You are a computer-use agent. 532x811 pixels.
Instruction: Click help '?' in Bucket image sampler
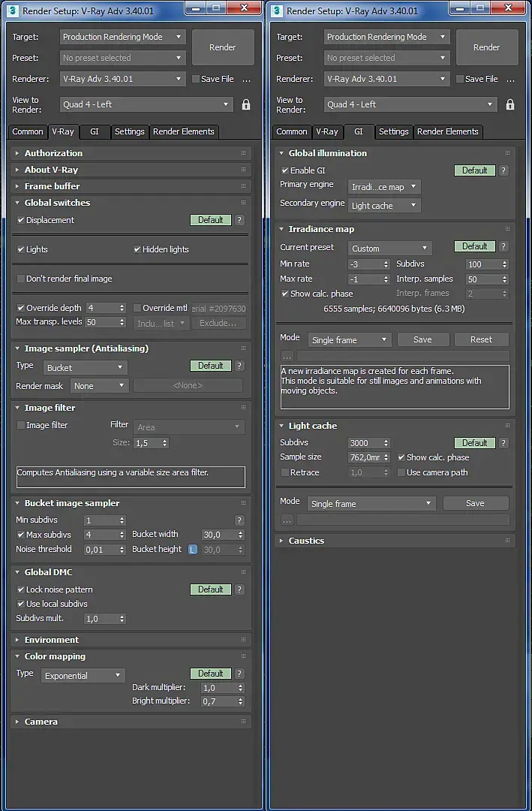[239, 520]
